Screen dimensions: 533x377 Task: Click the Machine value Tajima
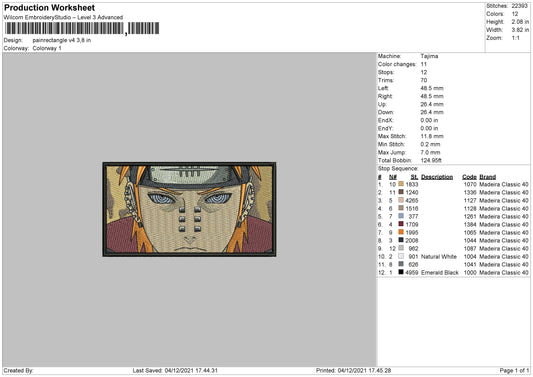(429, 56)
